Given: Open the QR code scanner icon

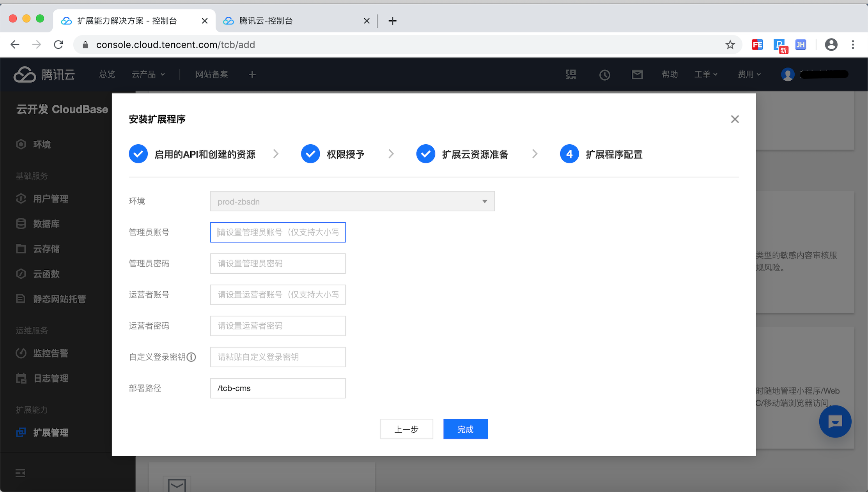Looking at the screenshot, I should point(571,74).
